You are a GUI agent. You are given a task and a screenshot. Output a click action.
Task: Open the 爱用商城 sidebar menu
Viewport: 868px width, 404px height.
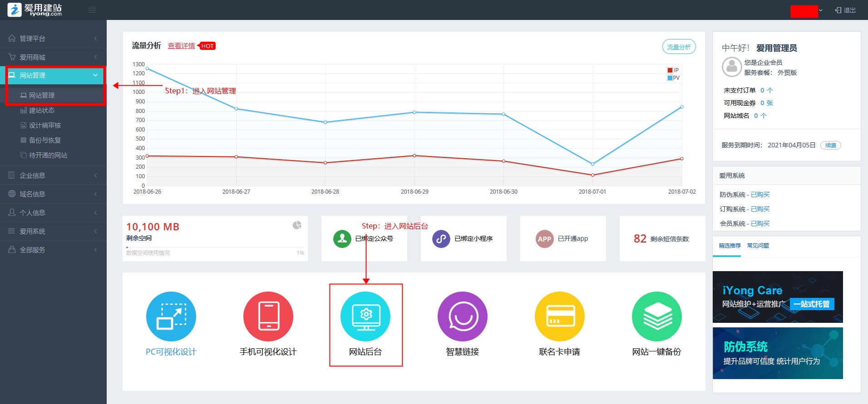pos(53,57)
